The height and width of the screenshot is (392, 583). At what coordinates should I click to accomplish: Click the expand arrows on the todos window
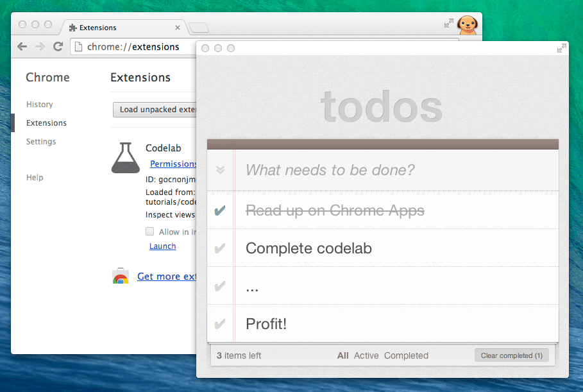(x=561, y=48)
